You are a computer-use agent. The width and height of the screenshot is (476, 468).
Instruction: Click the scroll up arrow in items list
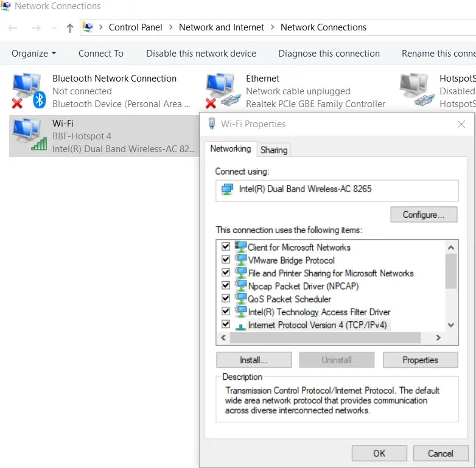(451, 248)
